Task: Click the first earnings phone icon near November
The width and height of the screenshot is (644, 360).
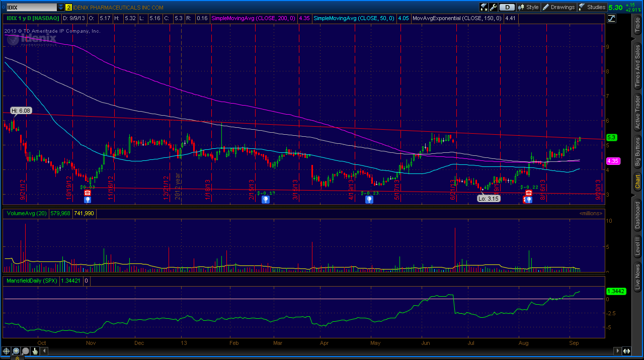Action: point(88,193)
